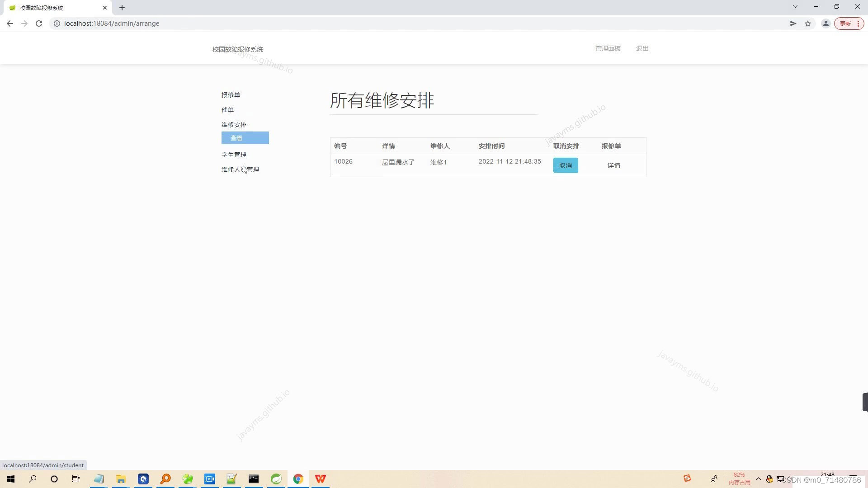Open blue round media app on taskbar
The image size is (868, 488).
coord(143,479)
